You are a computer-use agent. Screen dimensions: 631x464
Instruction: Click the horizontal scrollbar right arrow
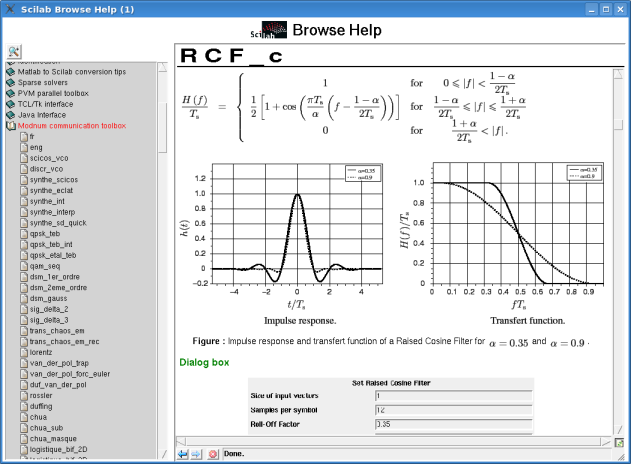[x=606, y=442]
